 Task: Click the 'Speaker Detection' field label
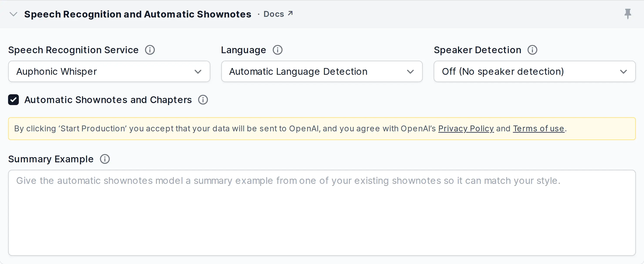pyautogui.click(x=478, y=50)
